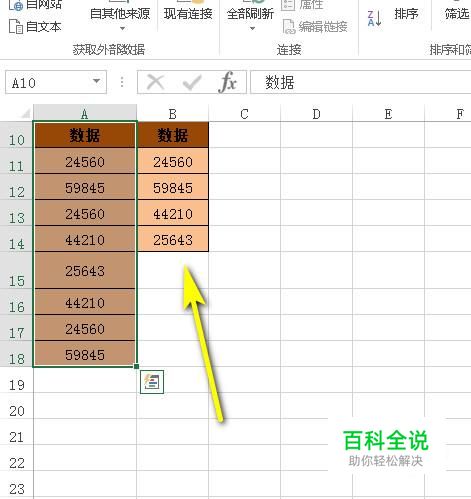Click Edit Links (编辑链接) icon

point(289,27)
